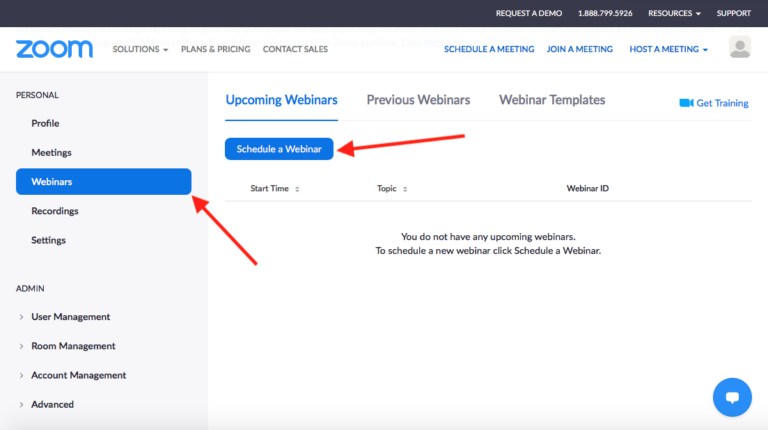
Task: Open the Resources dropdown
Action: tap(674, 13)
